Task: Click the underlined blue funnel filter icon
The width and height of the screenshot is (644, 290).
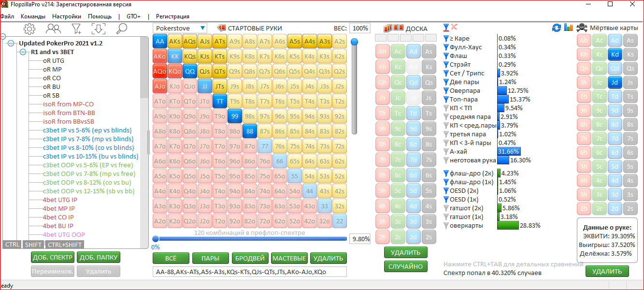Action: coord(446,28)
